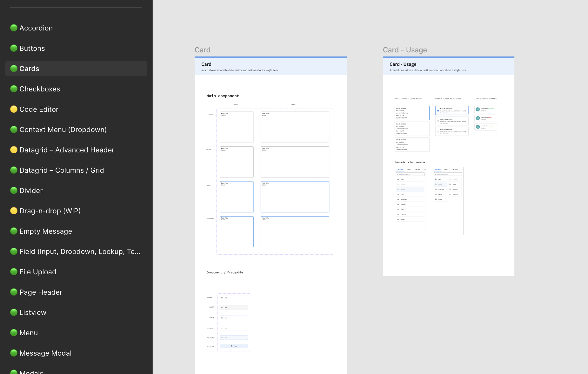This screenshot has height=374, width=588.
Task: Select the Draggable variant examples heading
Action: [410, 162]
